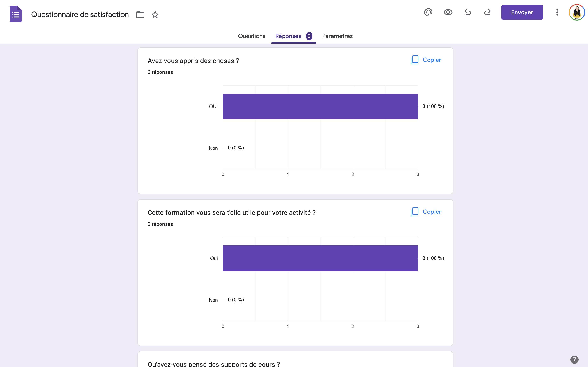Click the Google Forms home icon

(16, 14)
